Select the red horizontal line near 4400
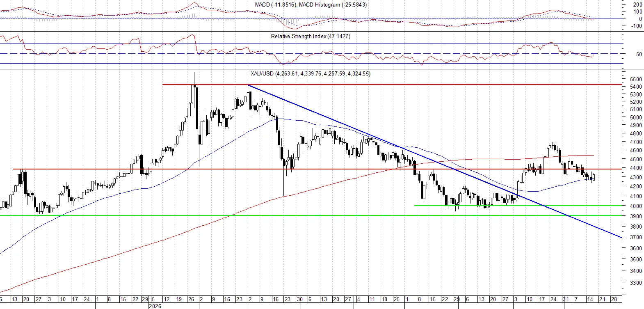644x309 pixels. click(x=317, y=169)
